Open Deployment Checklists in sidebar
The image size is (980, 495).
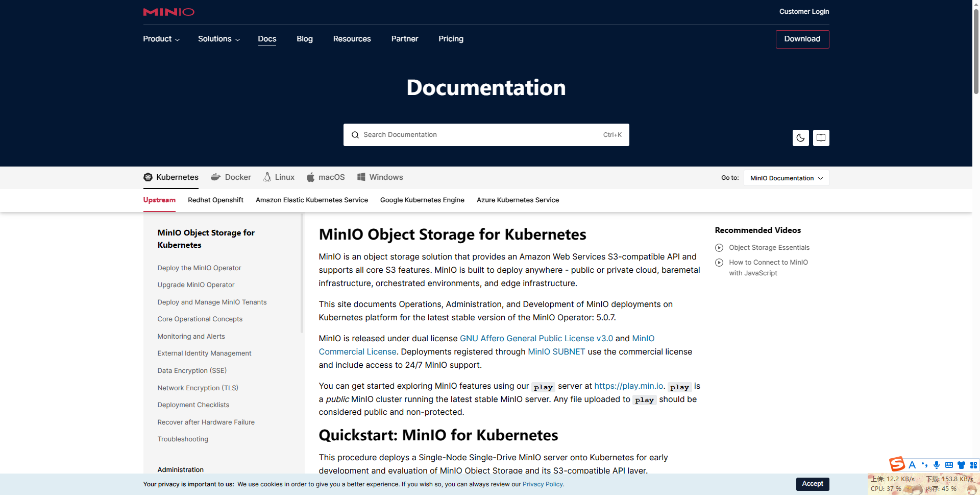pos(193,405)
